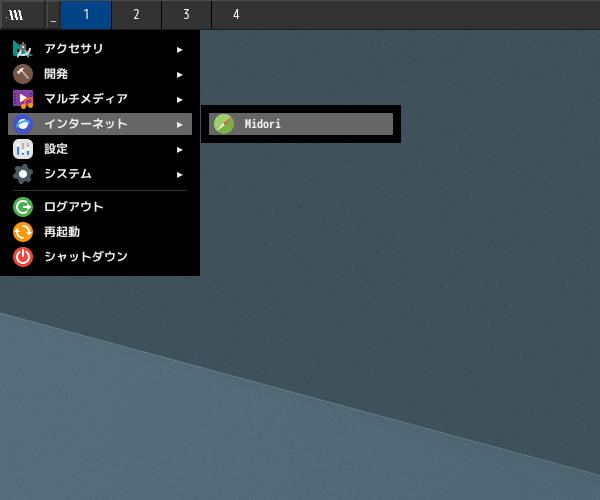600x500 pixels.
Task: Click the orange 再起動 restart icon
Action: click(x=23, y=232)
